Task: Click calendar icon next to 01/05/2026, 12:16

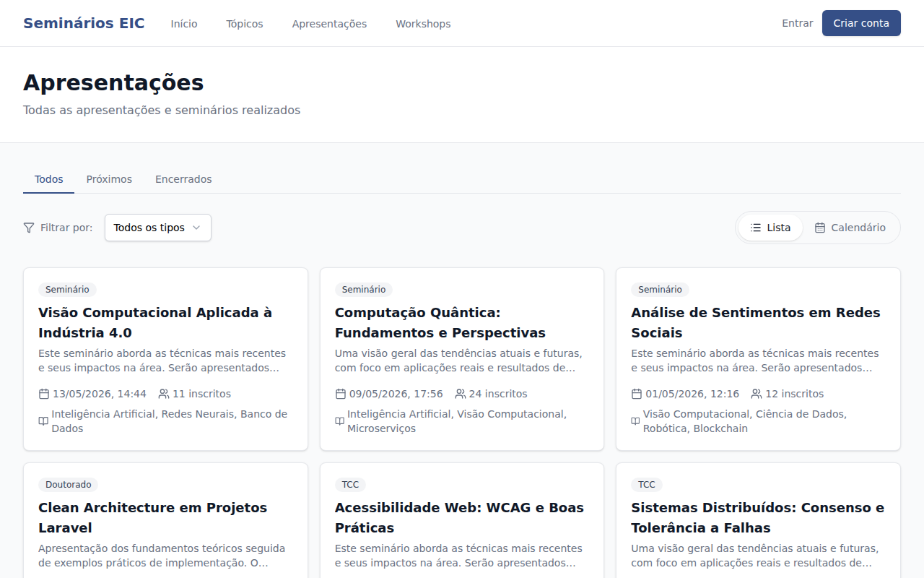Action: point(637,394)
